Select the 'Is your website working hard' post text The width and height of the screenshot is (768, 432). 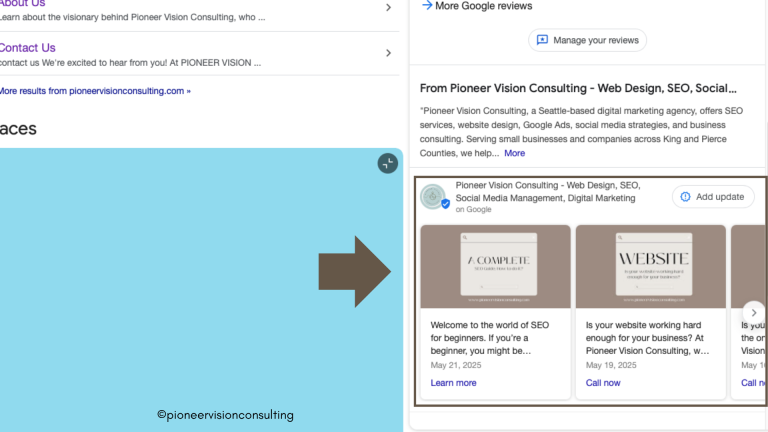pyautogui.click(x=647, y=338)
